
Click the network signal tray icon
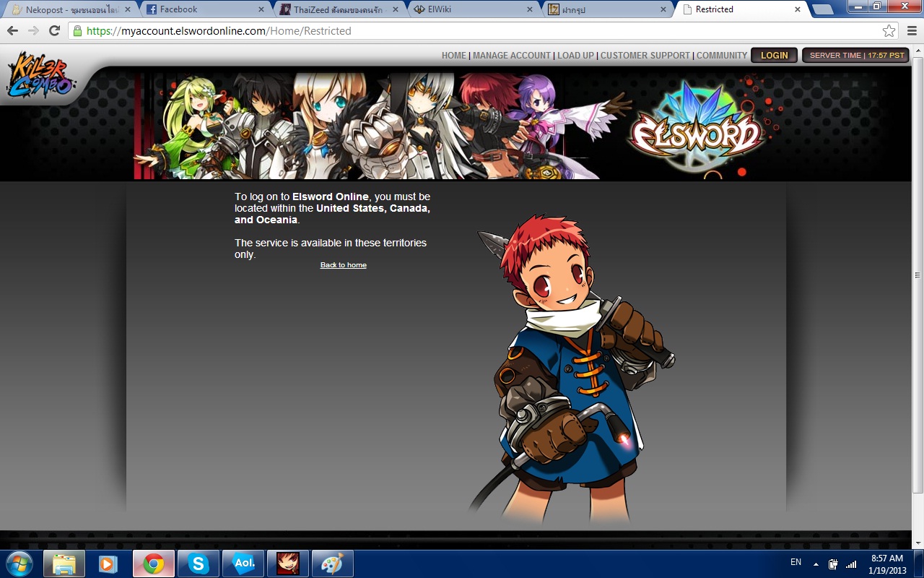point(851,564)
